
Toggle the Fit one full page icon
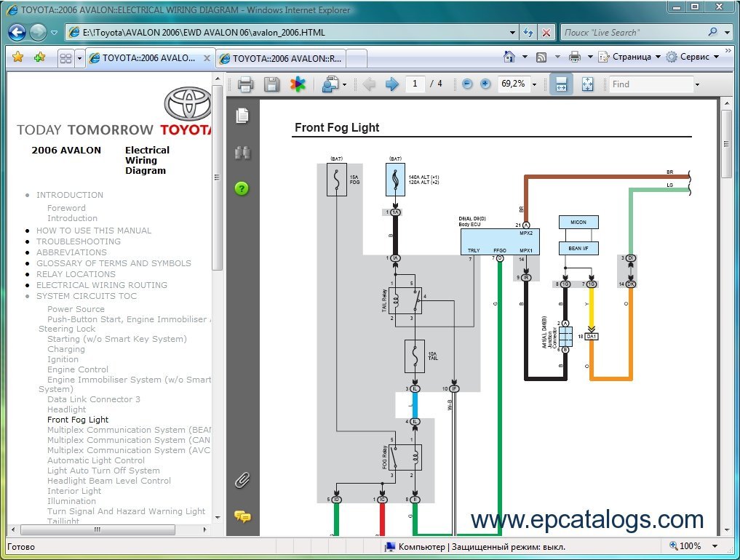click(x=588, y=84)
